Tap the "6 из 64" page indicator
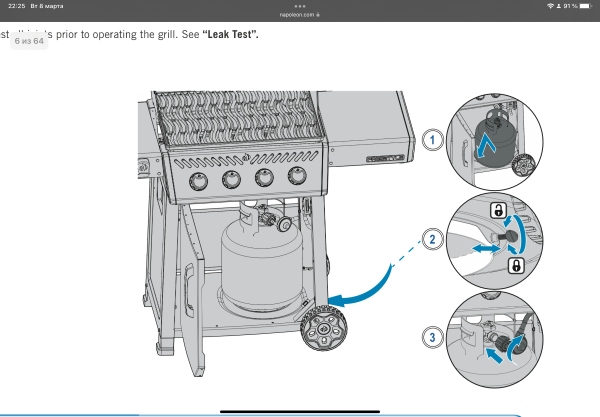The width and height of the screenshot is (600, 417). (x=30, y=41)
